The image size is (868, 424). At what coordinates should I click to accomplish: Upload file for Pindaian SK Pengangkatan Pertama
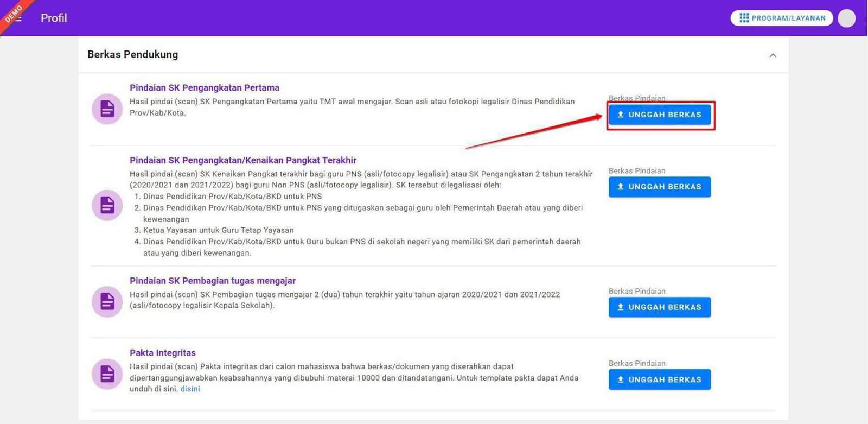660,115
